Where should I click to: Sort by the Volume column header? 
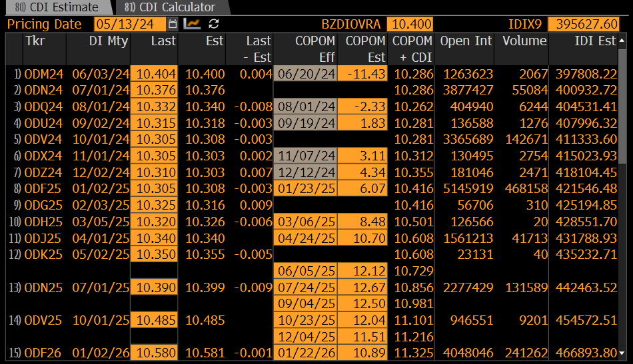coord(524,41)
